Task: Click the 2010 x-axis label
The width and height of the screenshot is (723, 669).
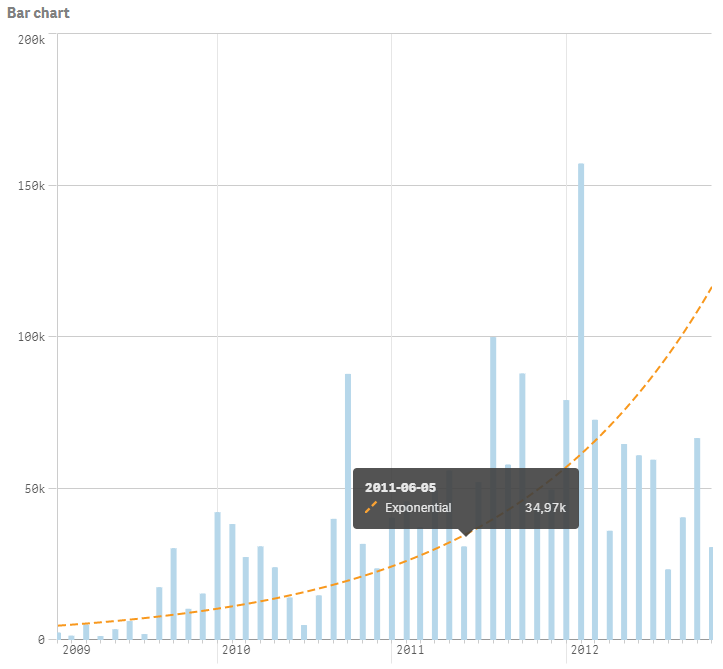Action: [236, 650]
